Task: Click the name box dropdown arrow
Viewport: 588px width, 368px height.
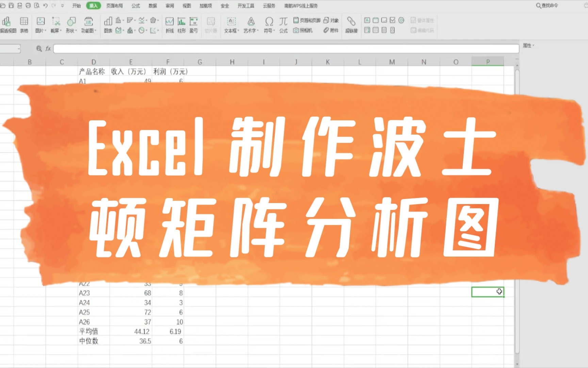Action: (x=19, y=49)
